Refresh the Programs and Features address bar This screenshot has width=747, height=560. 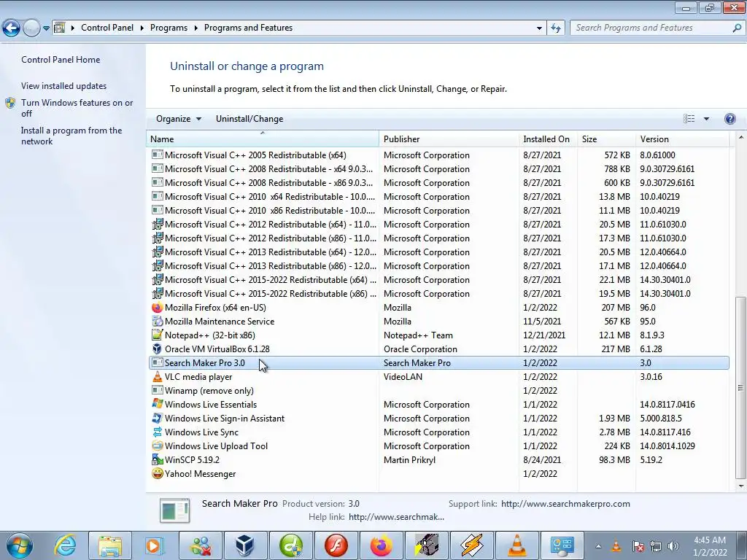[x=555, y=28]
